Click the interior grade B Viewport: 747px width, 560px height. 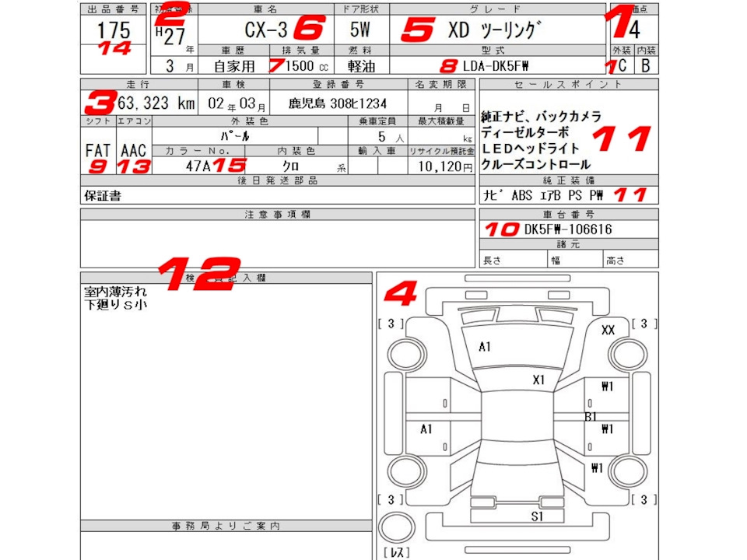pyautogui.click(x=646, y=65)
